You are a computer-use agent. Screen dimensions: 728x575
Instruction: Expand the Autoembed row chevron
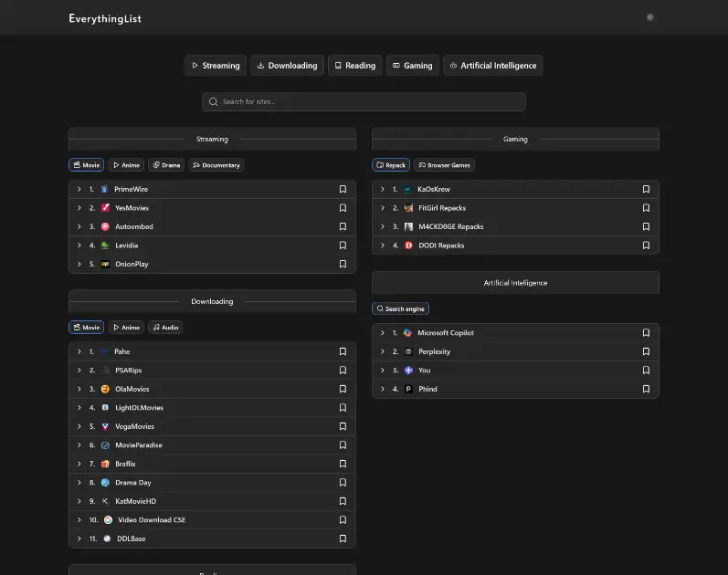79,226
